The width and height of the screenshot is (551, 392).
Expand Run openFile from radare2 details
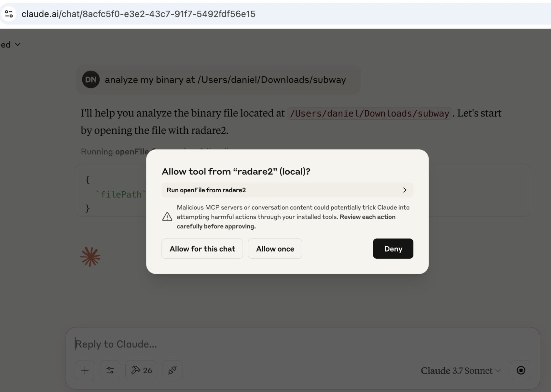pyautogui.click(x=287, y=190)
